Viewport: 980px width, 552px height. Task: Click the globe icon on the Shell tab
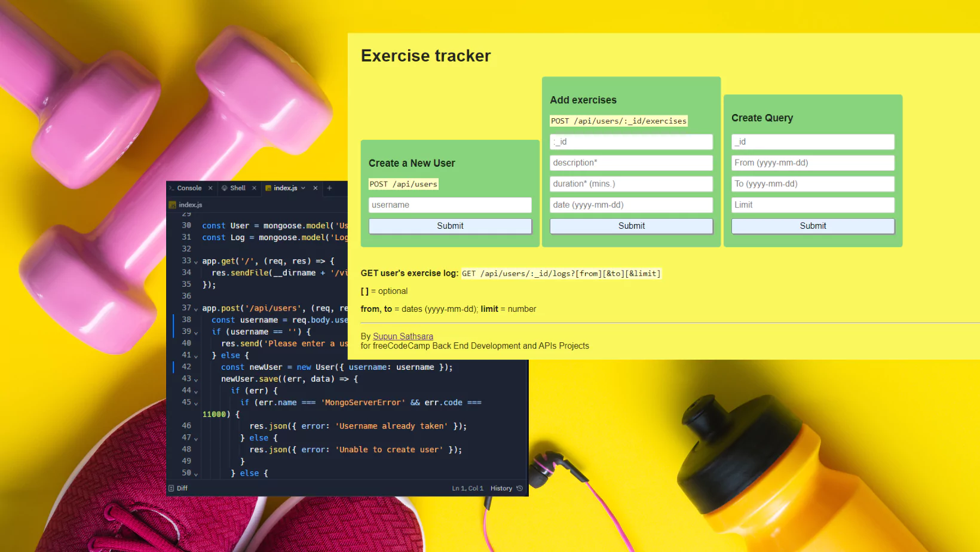pyautogui.click(x=225, y=188)
